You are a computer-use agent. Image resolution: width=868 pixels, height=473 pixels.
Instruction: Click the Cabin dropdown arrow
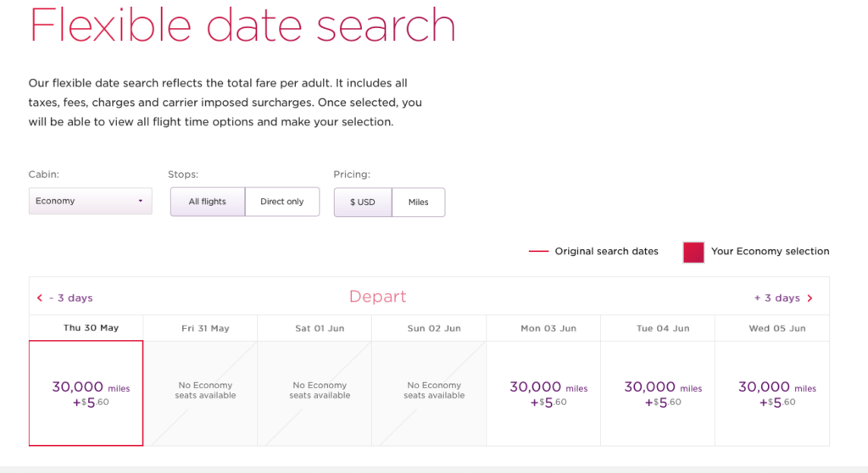(141, 201)
